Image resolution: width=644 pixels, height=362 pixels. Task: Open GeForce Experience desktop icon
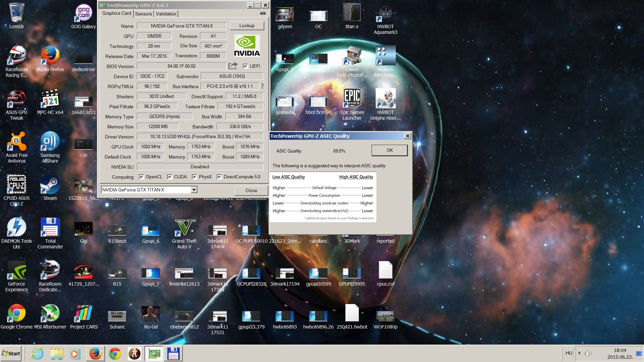pyautogui.click(x=16, y=276)
